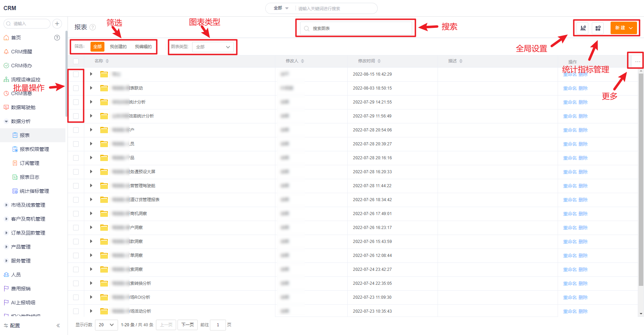Open the 全部 search scope dropdown at top
644x335 pixels.
pos(281,8)
